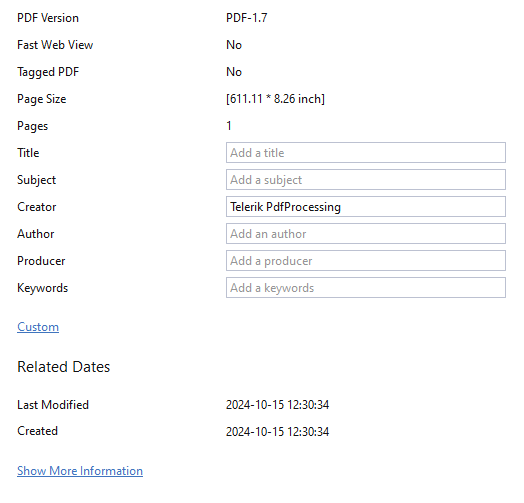
Task: Click the Author label text
Action: [x=36, y=234]
